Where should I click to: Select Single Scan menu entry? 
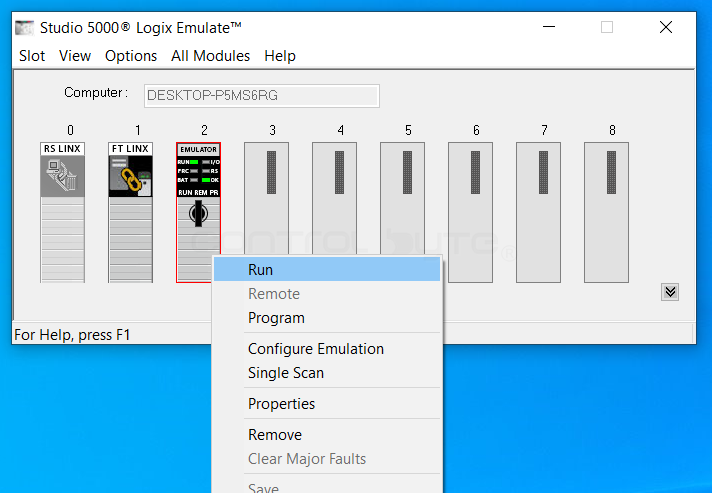[327, 373]
